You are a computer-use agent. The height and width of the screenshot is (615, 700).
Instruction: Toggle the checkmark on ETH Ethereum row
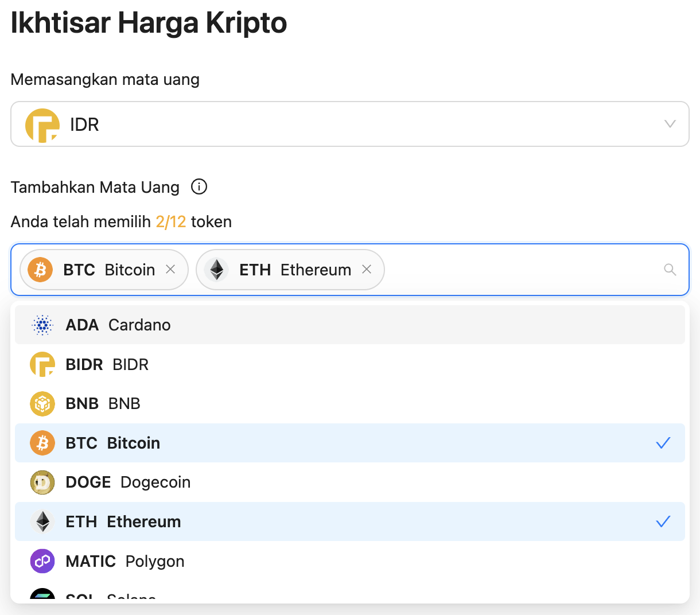pyautogui.click(x=663, y=521)
